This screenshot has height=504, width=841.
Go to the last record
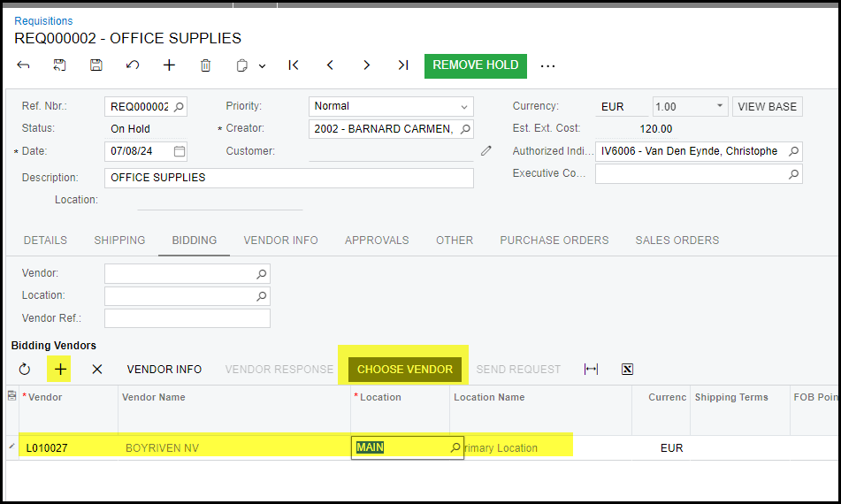[x=403, y=65]
